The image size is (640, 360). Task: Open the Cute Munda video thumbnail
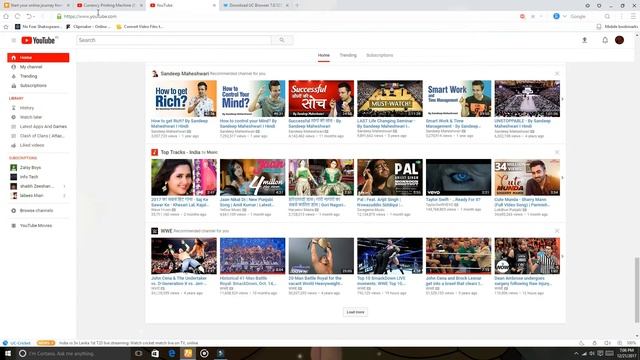[x=527, y=177]
